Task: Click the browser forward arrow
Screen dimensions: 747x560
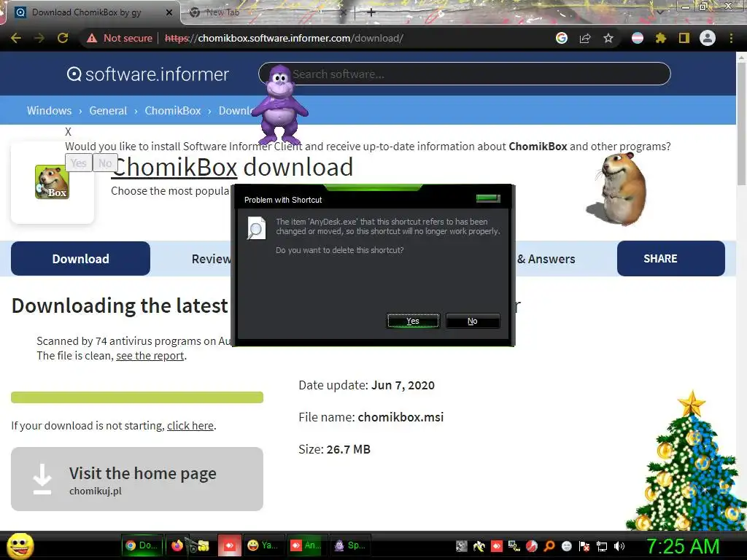Action: pos(39,38)
